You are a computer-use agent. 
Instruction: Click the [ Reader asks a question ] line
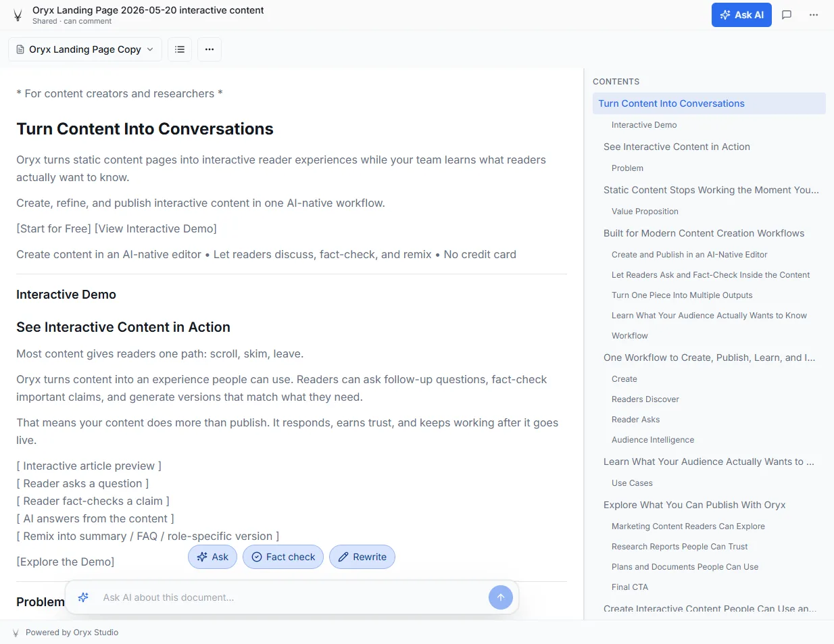(82, 483)
